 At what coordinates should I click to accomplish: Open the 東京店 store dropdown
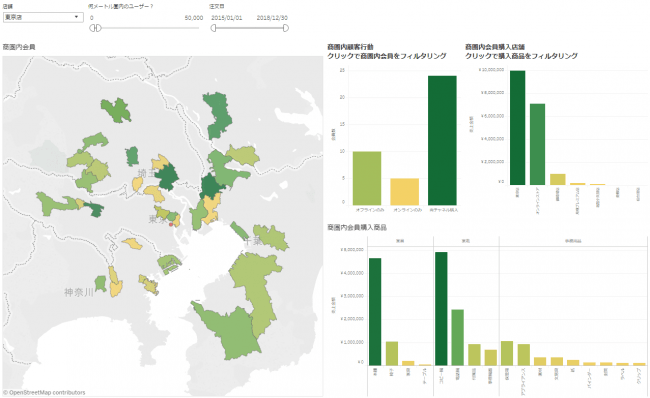[x=43, y=17]
